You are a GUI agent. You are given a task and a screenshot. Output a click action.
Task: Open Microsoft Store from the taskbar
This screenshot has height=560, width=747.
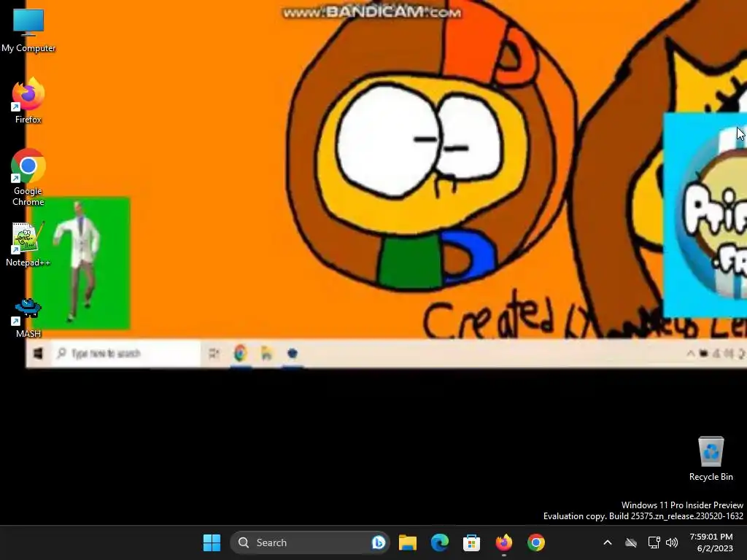pos(472,542)
